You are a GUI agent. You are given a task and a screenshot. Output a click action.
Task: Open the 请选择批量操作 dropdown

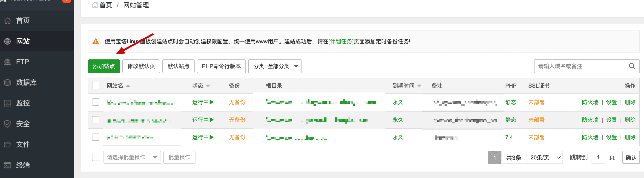[132, 158]
